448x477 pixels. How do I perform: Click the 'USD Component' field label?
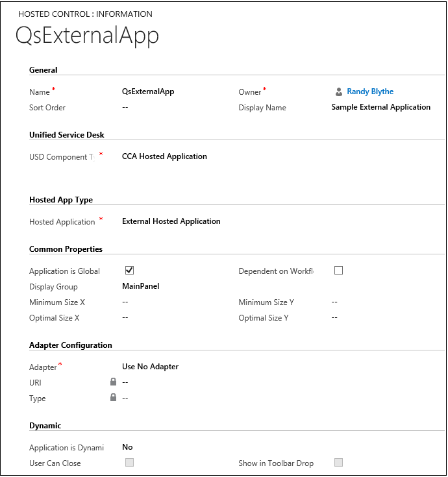tap(62, 157)
